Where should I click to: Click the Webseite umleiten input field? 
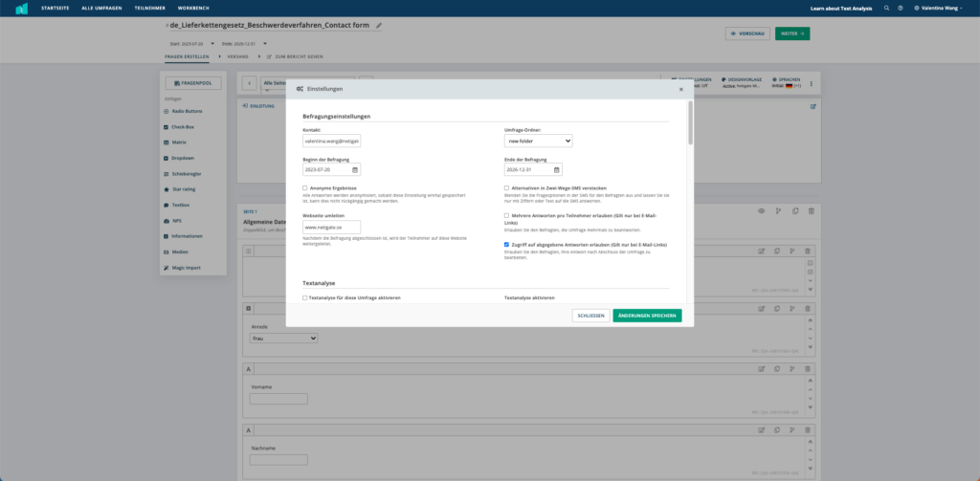point(331,228)
